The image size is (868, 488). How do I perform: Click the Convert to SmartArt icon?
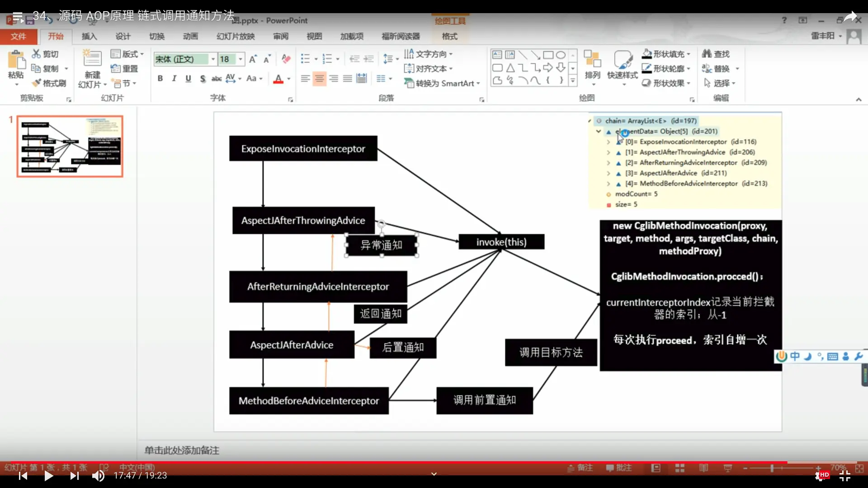coord(409,83)
